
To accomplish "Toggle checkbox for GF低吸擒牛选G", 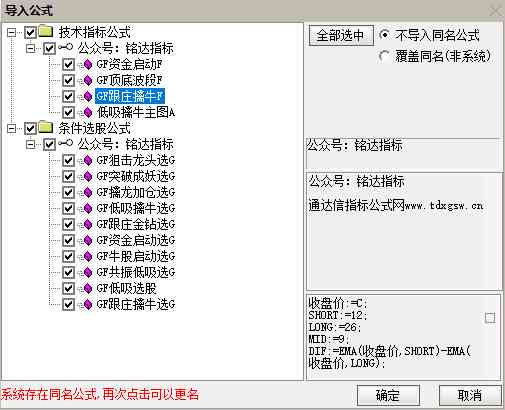I will click(x=68, y=208).
